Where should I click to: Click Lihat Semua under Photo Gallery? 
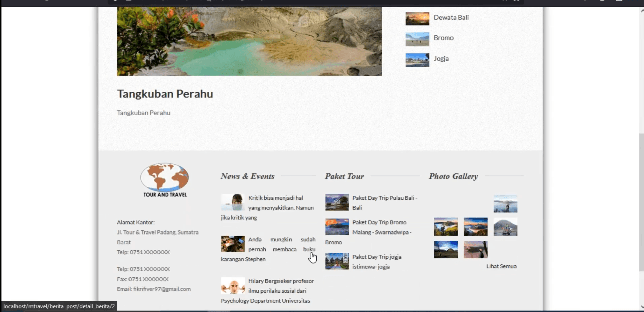(x=501, y=266)
